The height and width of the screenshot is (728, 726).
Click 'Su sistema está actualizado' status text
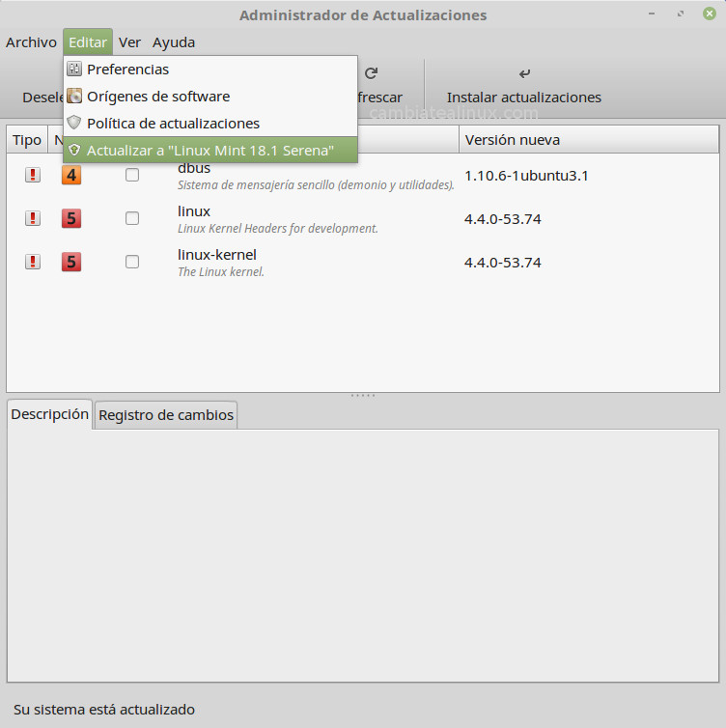coord(104,710)
